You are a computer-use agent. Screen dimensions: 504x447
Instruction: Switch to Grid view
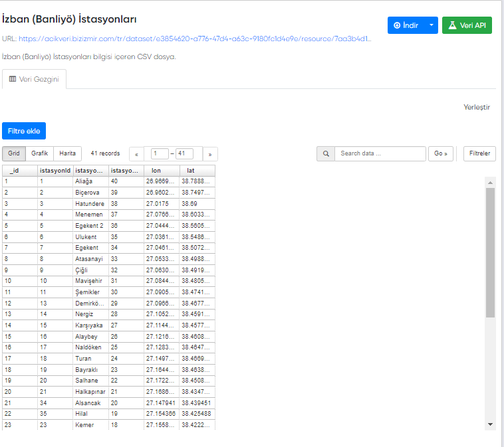(x=13, y=153)
